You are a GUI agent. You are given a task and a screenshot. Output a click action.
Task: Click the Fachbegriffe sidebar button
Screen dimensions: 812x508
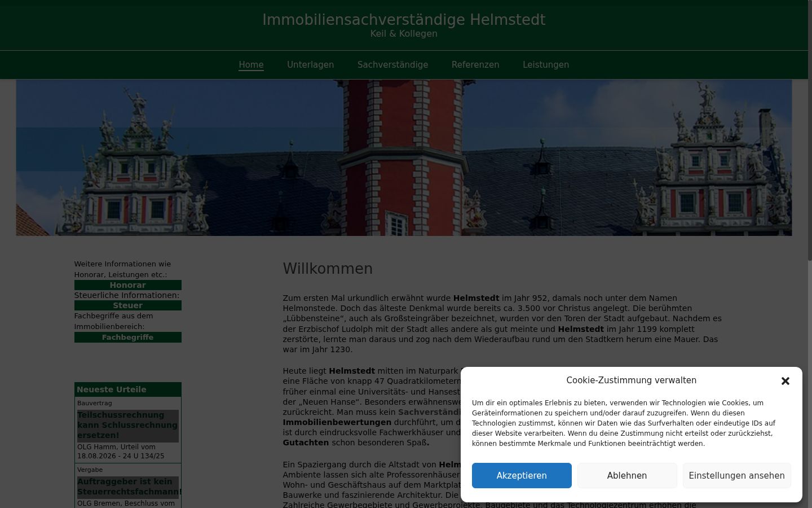[128, 337]
